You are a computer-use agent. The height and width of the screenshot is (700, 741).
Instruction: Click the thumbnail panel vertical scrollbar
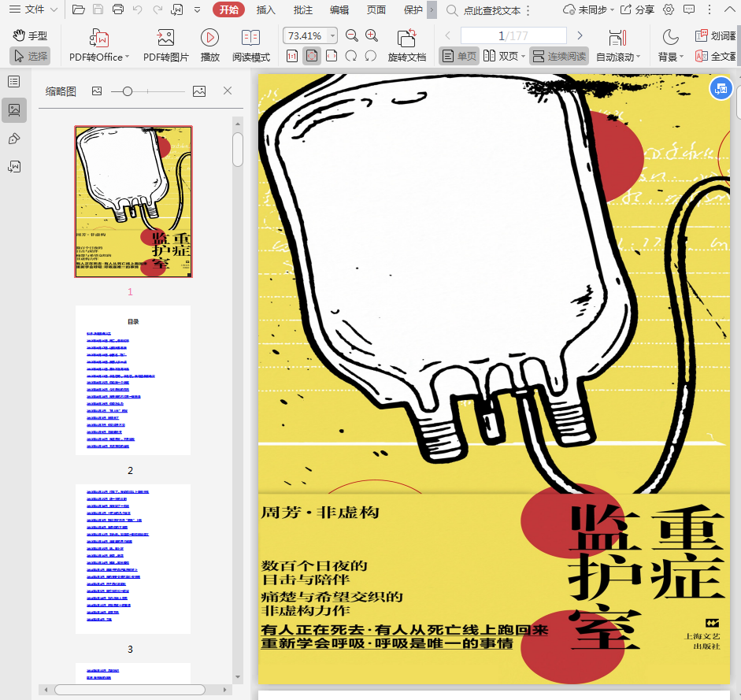pos(238,149)
